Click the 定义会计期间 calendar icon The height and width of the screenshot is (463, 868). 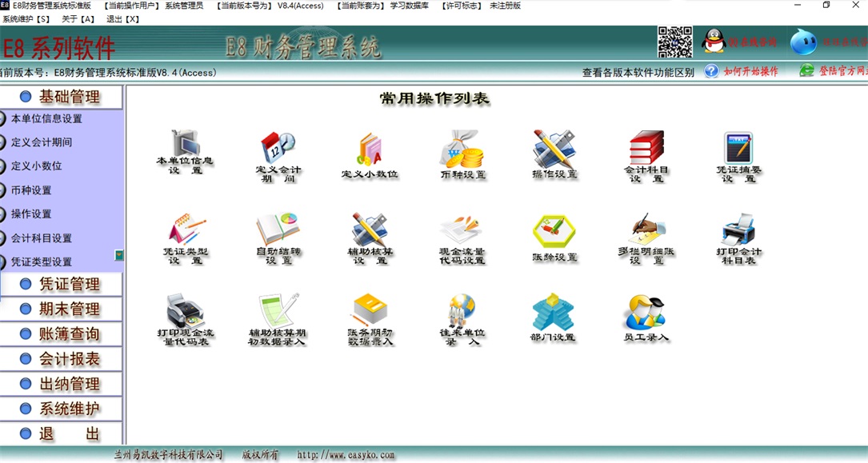(x=278, y=149)
